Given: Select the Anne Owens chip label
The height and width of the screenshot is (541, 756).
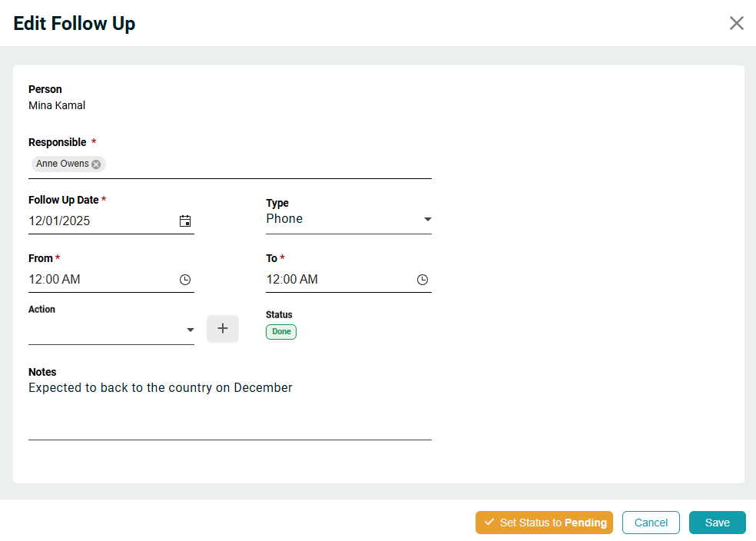Looking at the screenshot, I should tap(62, 164).
